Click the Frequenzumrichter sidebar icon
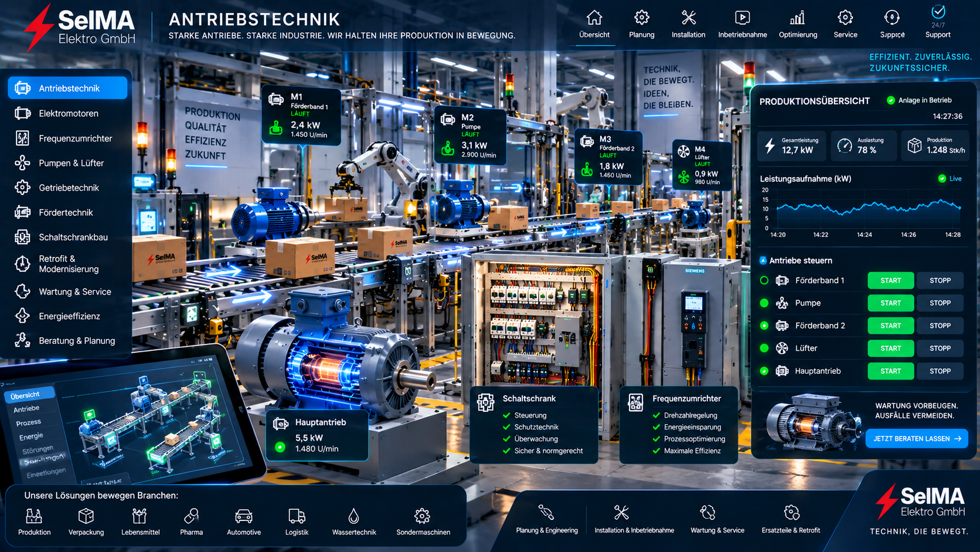Screen dimensions: 980x552 22,138
